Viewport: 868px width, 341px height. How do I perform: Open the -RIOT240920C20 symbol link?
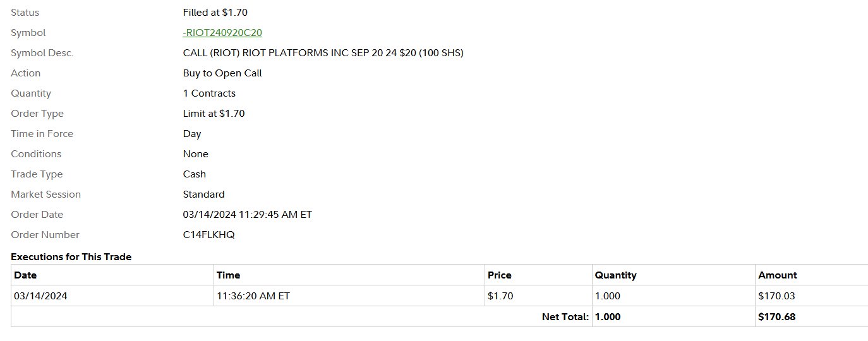click(x=222, y=33)
